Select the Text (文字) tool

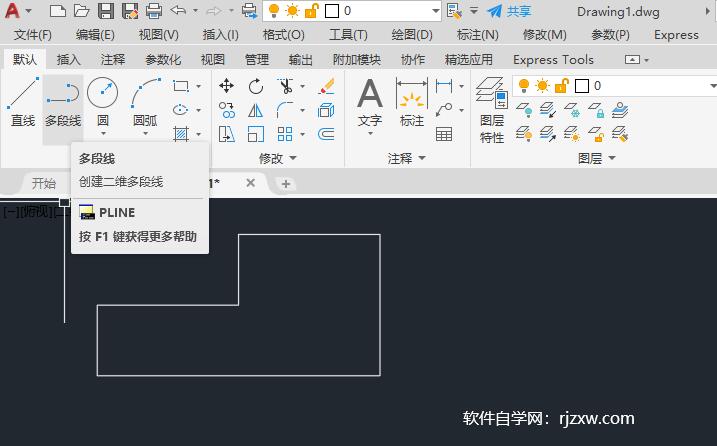(x=369, y=102)
